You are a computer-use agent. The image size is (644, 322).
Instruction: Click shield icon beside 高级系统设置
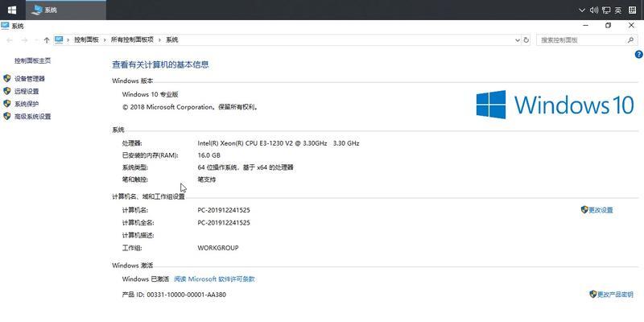(7, 116)
